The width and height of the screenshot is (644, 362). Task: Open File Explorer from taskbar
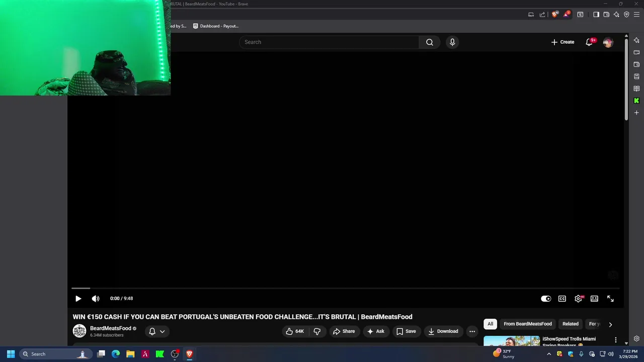pos(130,354)
